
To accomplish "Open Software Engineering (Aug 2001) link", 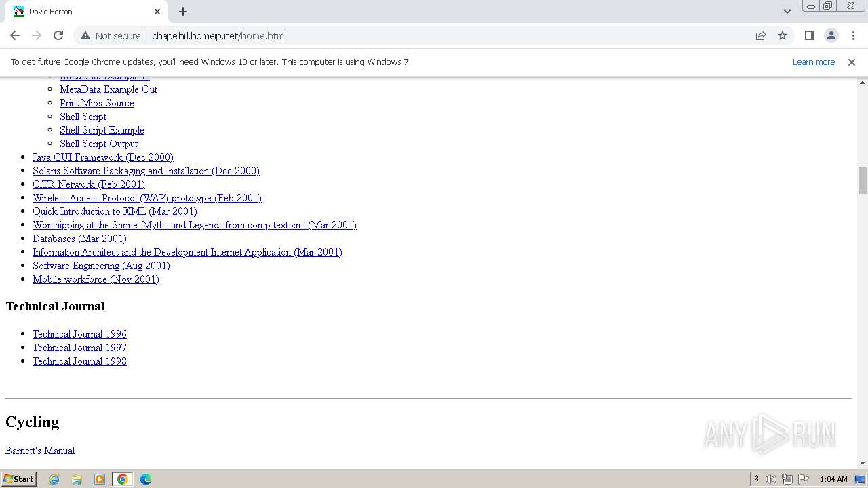I will click(101, 266).
